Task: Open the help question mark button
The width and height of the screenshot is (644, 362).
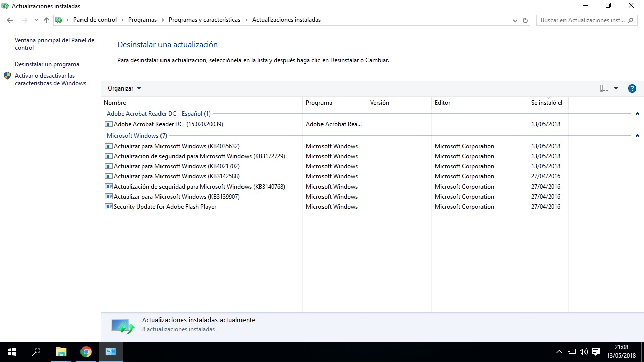Action: click(x=632, y=88)
